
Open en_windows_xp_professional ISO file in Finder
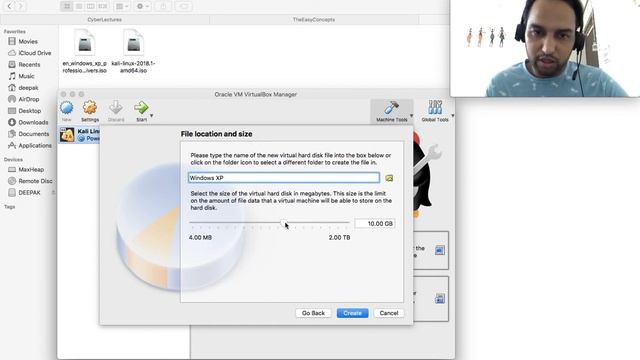coord(84,51)
